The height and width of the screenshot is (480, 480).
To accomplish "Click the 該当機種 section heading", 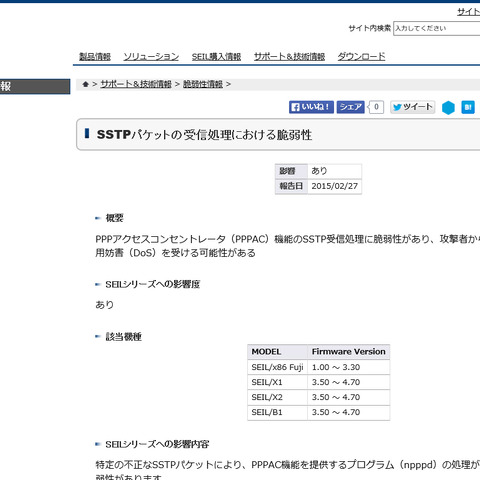I will tap(124, 337).
